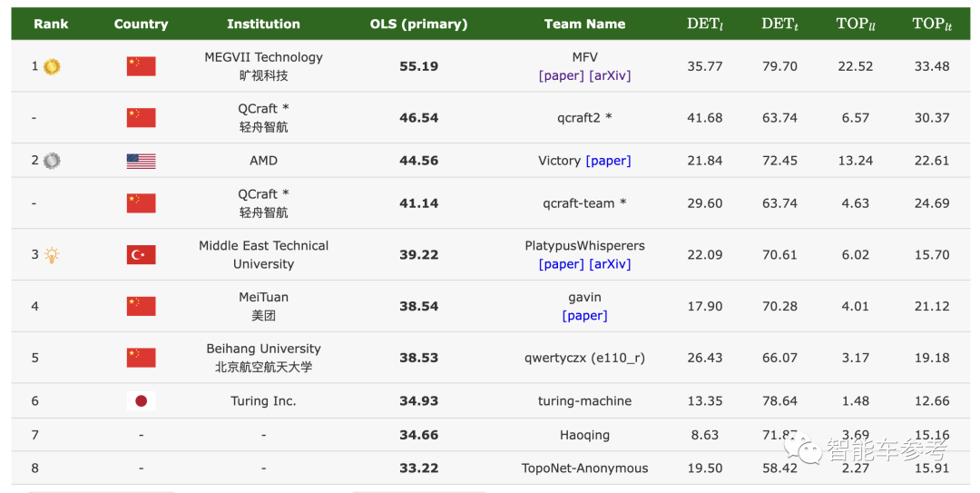The width and height of the screenshot is (980, 493).
Task: Open gavin team's [paper] link
Action: pos(585,316)
